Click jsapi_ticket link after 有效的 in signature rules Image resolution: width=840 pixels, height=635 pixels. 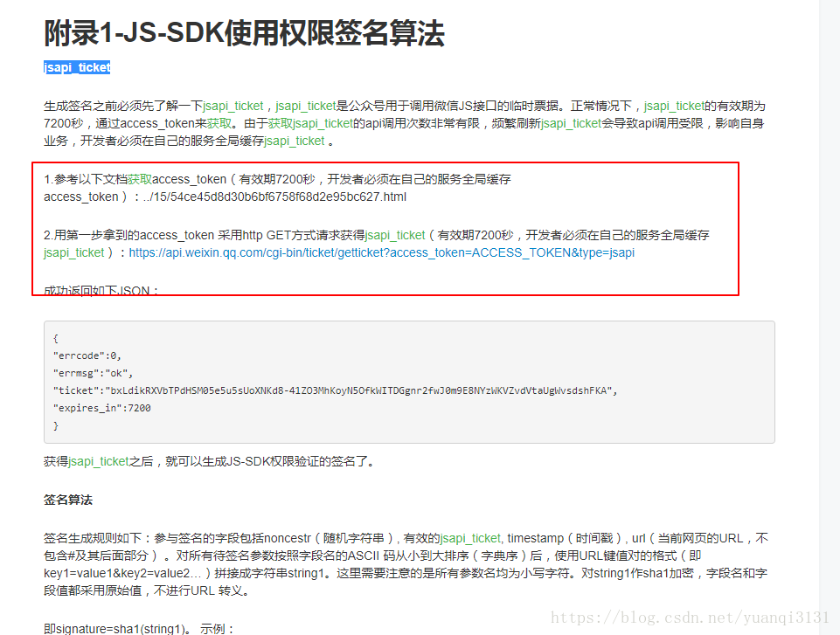click(x=470, y=538)
